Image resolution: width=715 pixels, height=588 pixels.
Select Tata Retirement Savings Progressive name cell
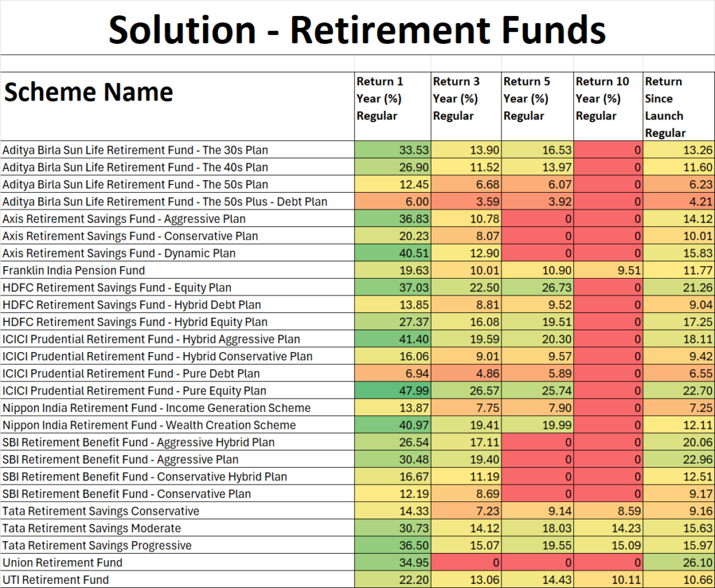(x=177, y=545)
